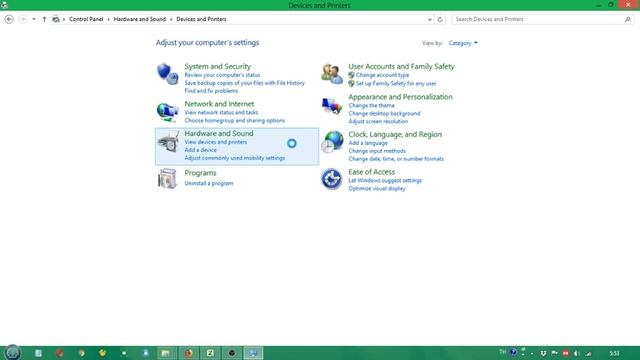The height and width of the screenshot is (360, 640).
Task: Click the Forward navigation arrow
Action: [22, 19]
